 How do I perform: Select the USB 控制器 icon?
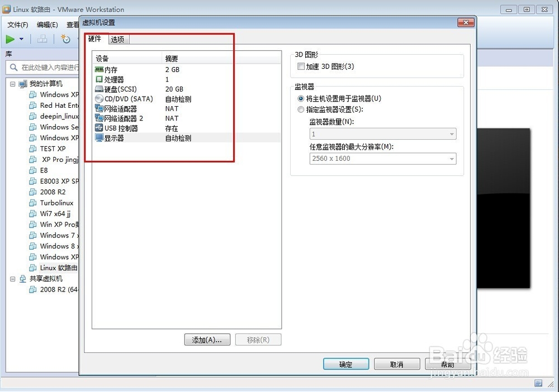[99, 128]
